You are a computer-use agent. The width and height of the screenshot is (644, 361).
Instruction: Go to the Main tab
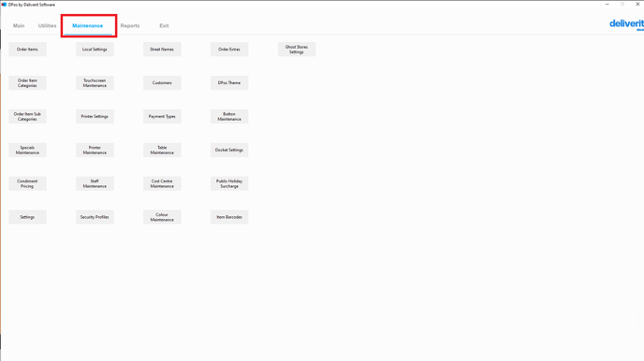click(x=19, y=25)
